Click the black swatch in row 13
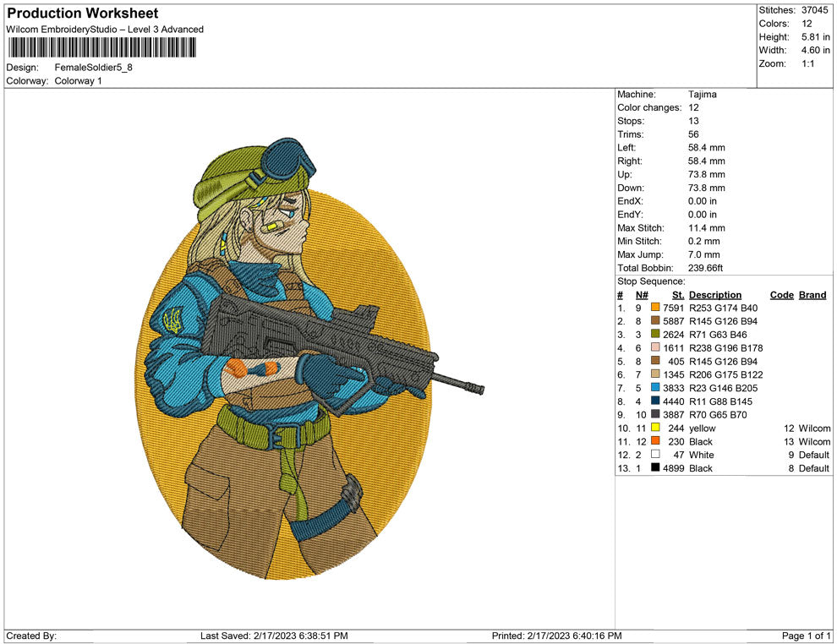This screenshot has height=644, width=837. coord(655,467)
